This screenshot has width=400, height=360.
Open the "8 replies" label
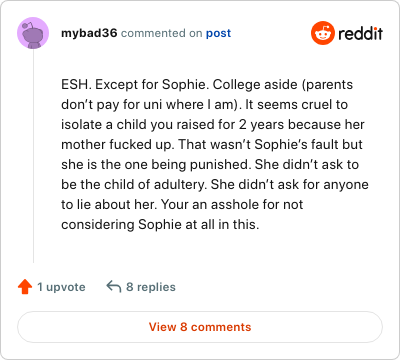click(151, 287)
